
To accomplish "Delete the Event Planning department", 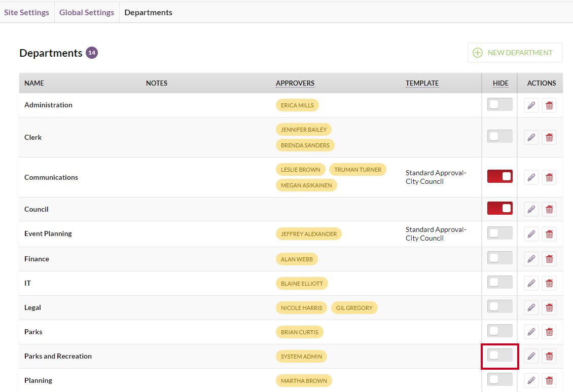I will (549, 234).
